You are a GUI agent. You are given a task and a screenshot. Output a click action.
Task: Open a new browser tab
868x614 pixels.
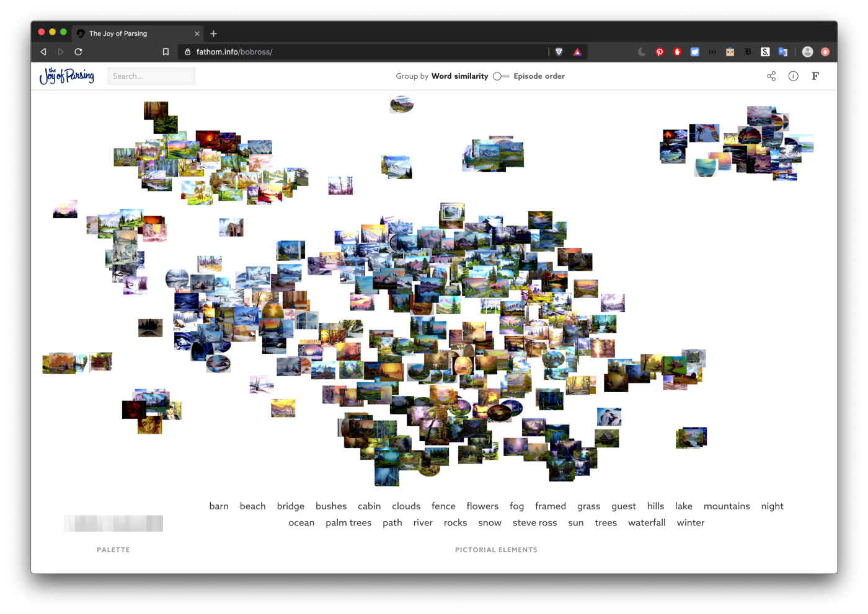pos(214,33)
